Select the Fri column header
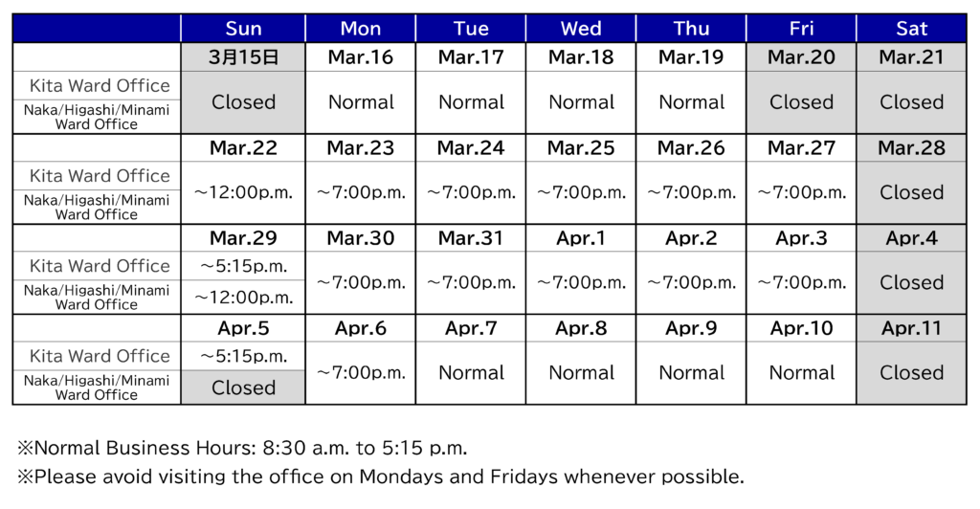 click(801, 29)
